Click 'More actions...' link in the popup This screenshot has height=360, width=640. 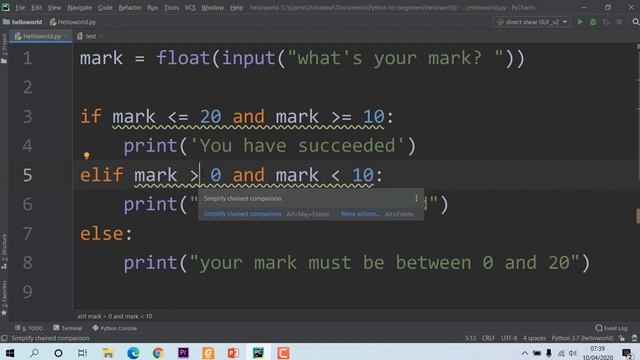click(360, 214)
